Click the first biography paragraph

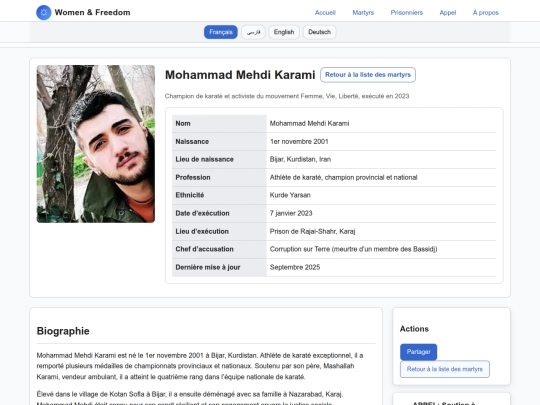pyautogui.click(x=200, y=366)
